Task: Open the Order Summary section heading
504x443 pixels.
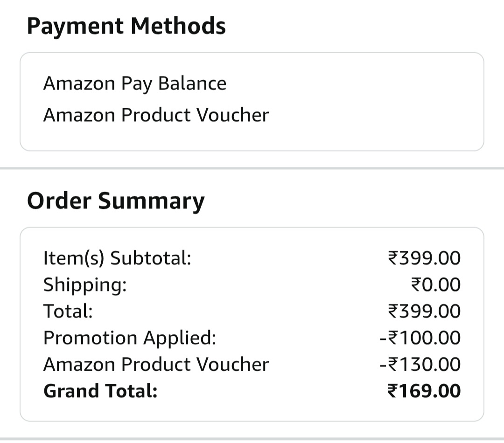Action: point(116,201)
